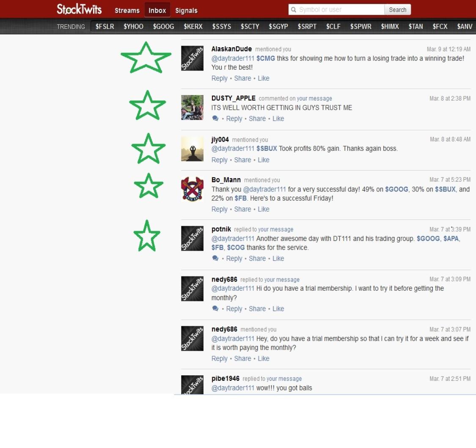Select the Inbox tab

click(x=157, y=11)
